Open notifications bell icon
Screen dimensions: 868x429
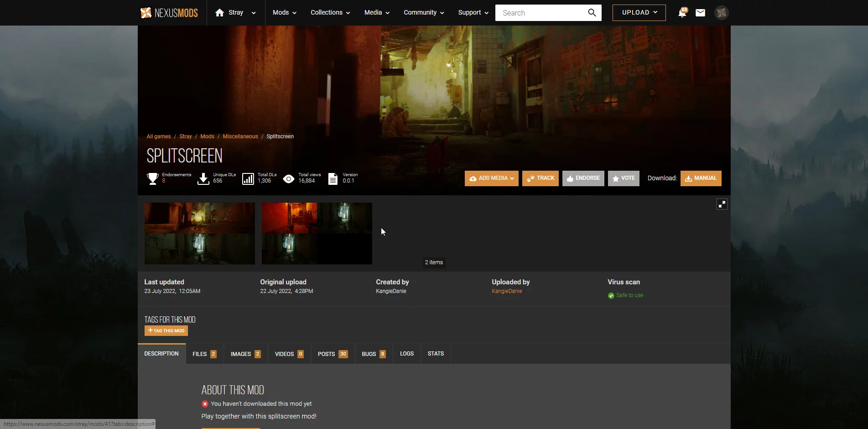click(682, 13)
